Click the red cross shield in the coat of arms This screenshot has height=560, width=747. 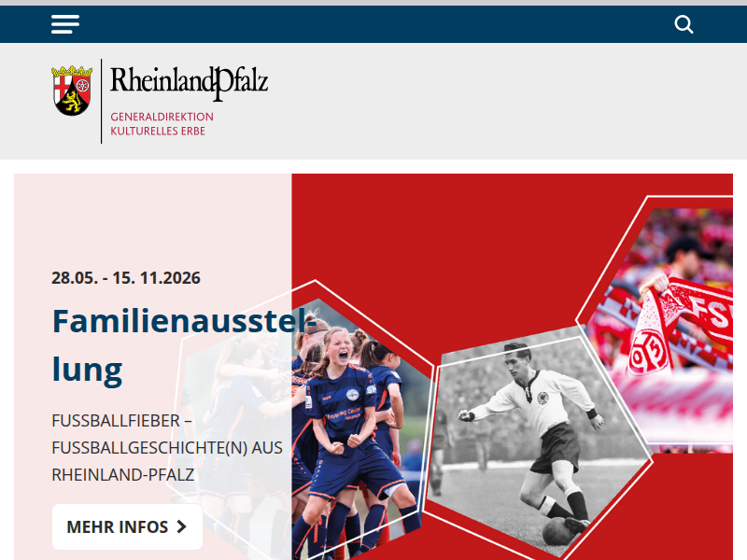(x=62, y=86)
